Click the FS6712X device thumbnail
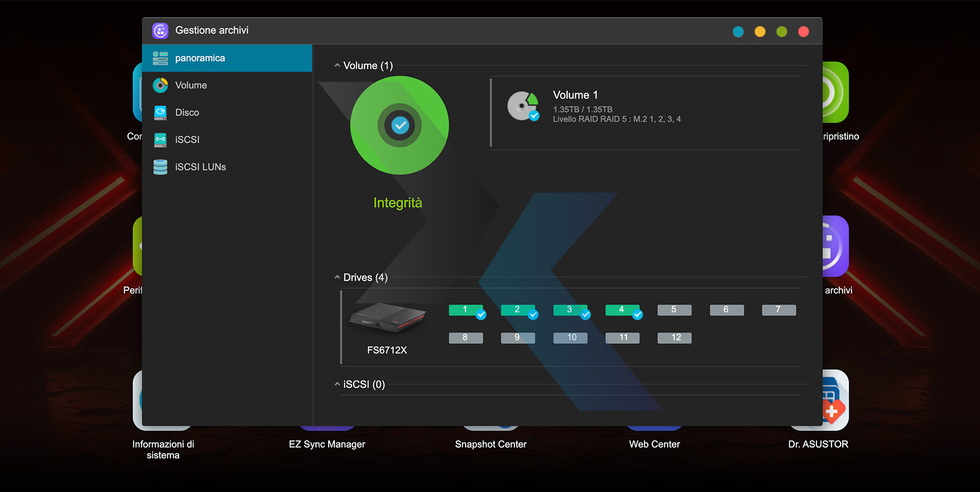 click(x=387, y=318)
